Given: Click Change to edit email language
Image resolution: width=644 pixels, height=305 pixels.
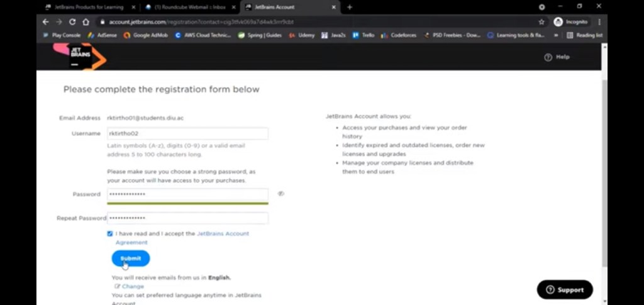Looking at the screenshot, I should pyautogui.click(x=132, y=286).
